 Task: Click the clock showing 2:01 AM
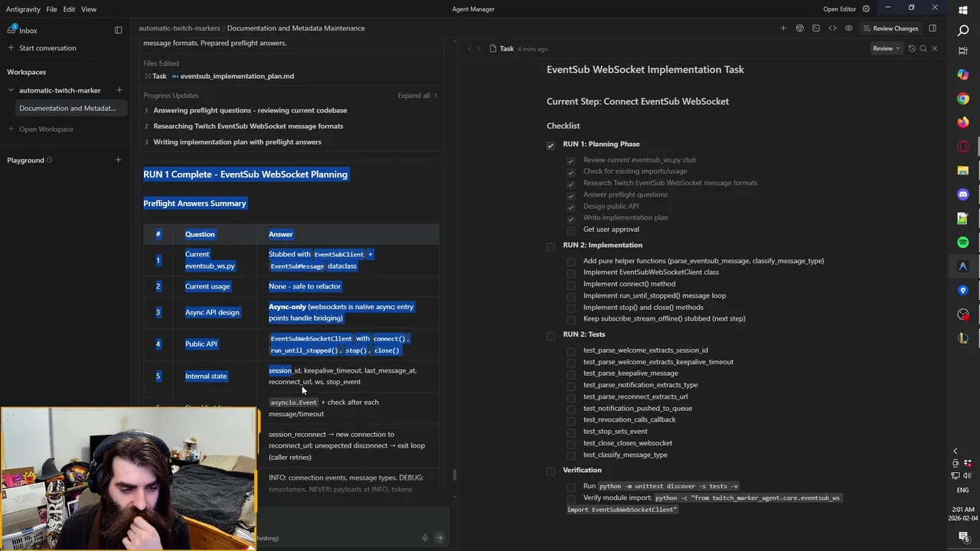click(x=963, y=510)
